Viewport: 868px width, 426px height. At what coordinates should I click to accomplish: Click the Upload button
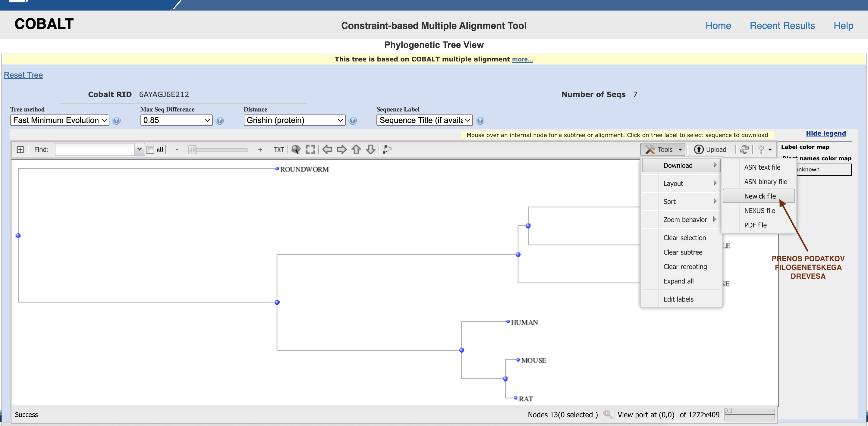pyautogui.click(x=710, y=149)
